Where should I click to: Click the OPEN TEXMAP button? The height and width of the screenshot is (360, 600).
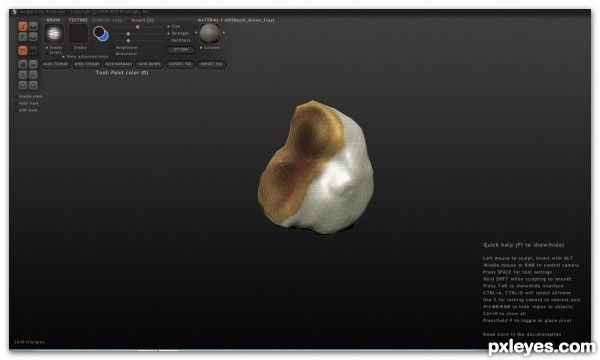click(x=87, y=64)
